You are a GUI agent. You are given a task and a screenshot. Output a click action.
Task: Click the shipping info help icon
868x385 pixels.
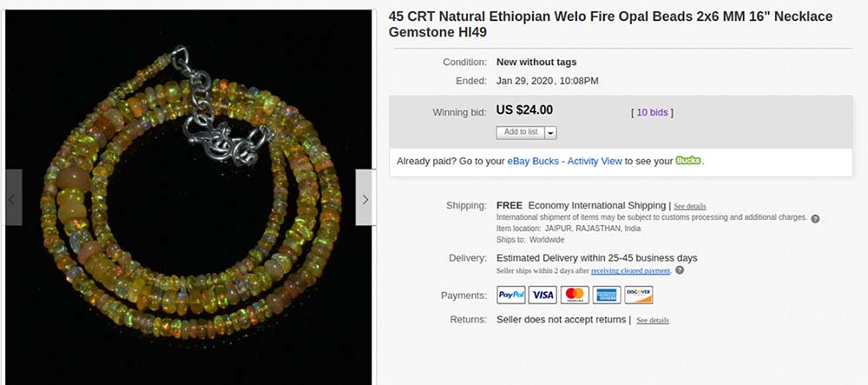(815, 219)
